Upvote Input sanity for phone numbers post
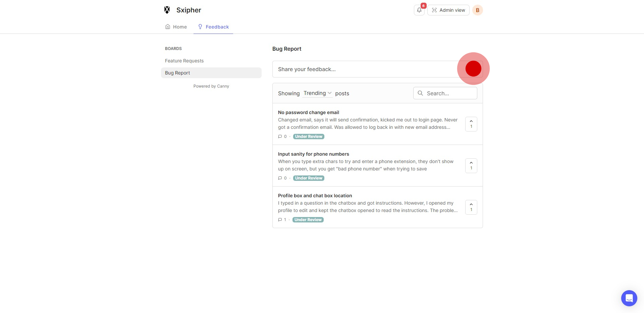Screen dimensions: 644x313 (x=471, y=166)
